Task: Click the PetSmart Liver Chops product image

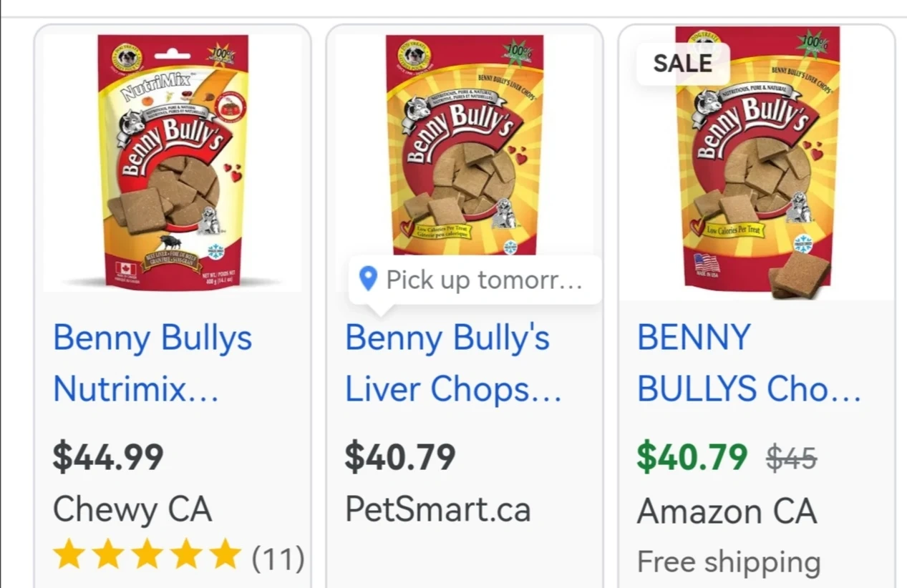Action: (464, 147)
